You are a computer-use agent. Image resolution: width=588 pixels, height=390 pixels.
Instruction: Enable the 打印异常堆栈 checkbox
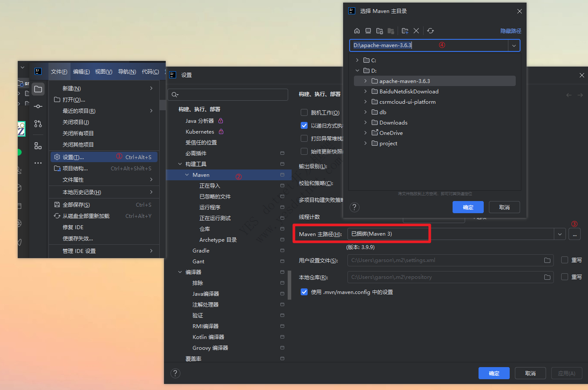pos(304,138)
